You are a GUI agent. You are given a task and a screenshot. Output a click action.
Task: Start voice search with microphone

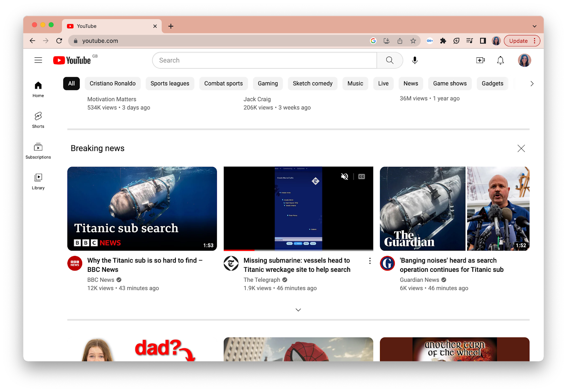tap(415, 60)
